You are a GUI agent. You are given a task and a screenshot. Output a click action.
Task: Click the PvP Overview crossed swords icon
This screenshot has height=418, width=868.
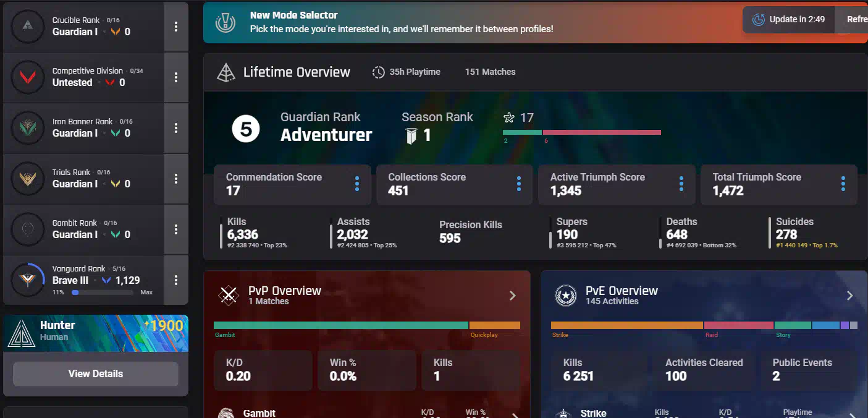(x=229, y=296)
